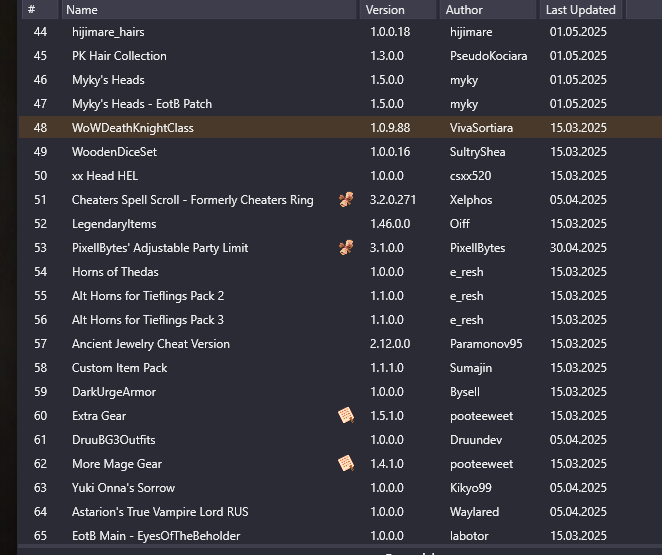Sort by the Last Updated column header
The image size is (662, 555).
tap(581, 10)
